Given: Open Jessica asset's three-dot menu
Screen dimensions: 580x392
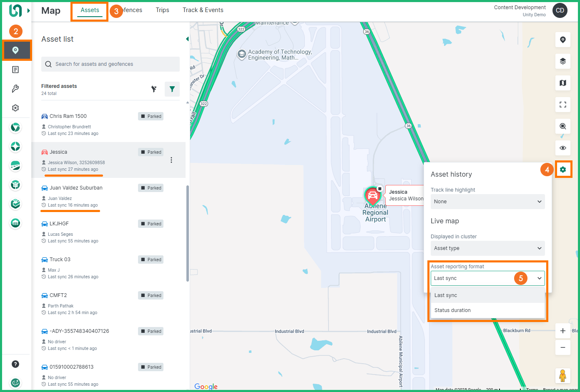Looking at the screenshot, I should (x=171, y=160).
